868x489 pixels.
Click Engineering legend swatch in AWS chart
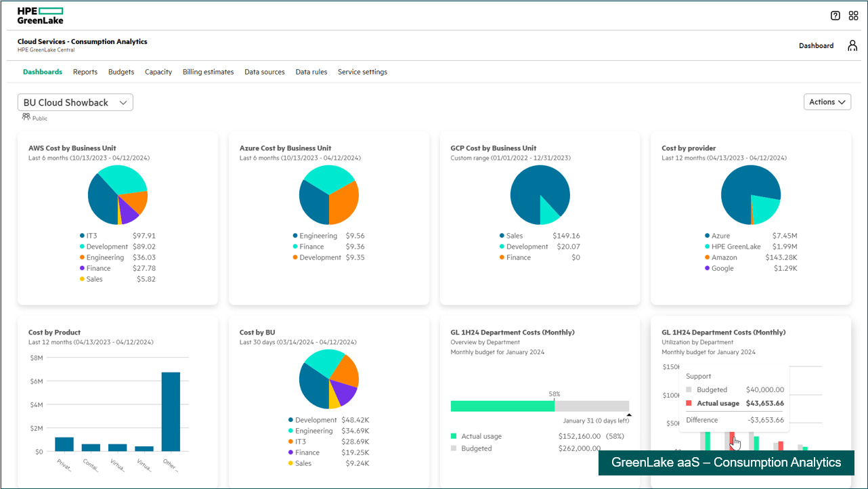tap(82, 257)
